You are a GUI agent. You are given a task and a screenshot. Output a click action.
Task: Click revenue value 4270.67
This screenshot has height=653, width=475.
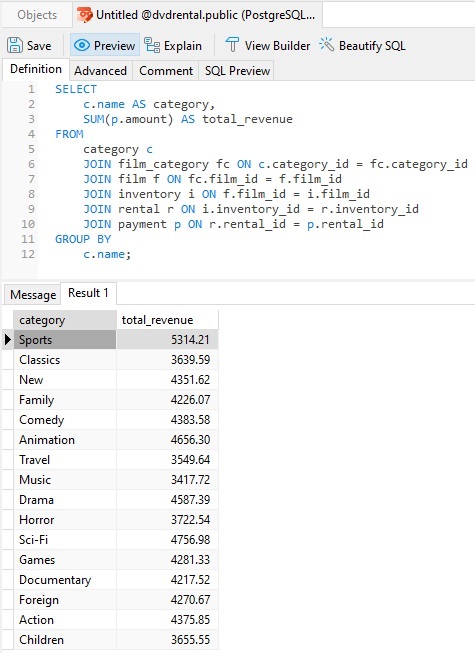(190, 599)
